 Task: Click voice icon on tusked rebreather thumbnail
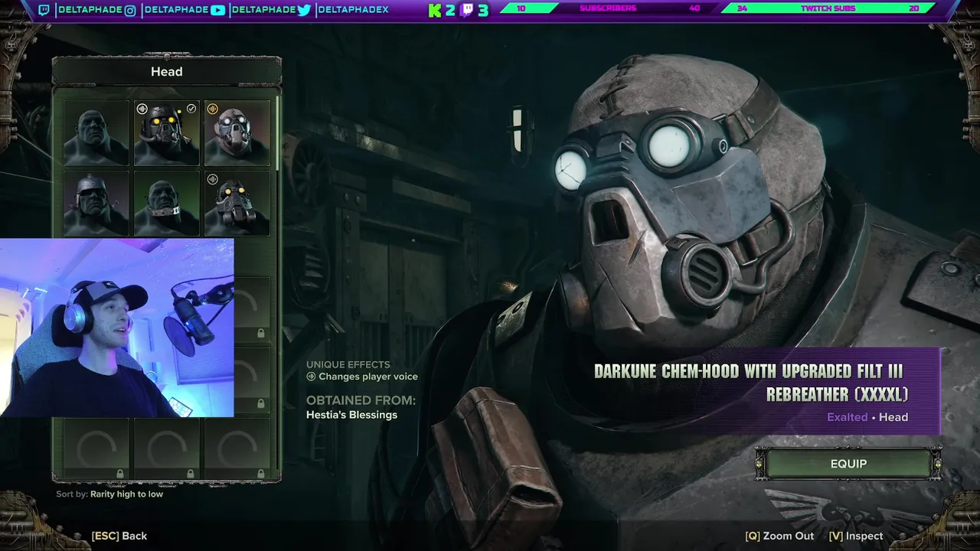pyautogui.click(x=213, y=180)
